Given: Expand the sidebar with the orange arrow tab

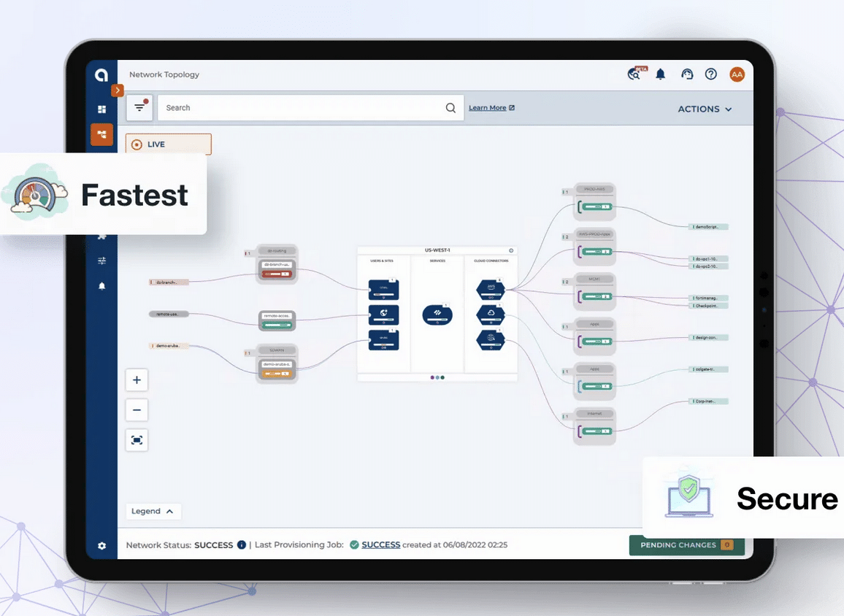Looking at the screenshot, I should tap(118, 91).
